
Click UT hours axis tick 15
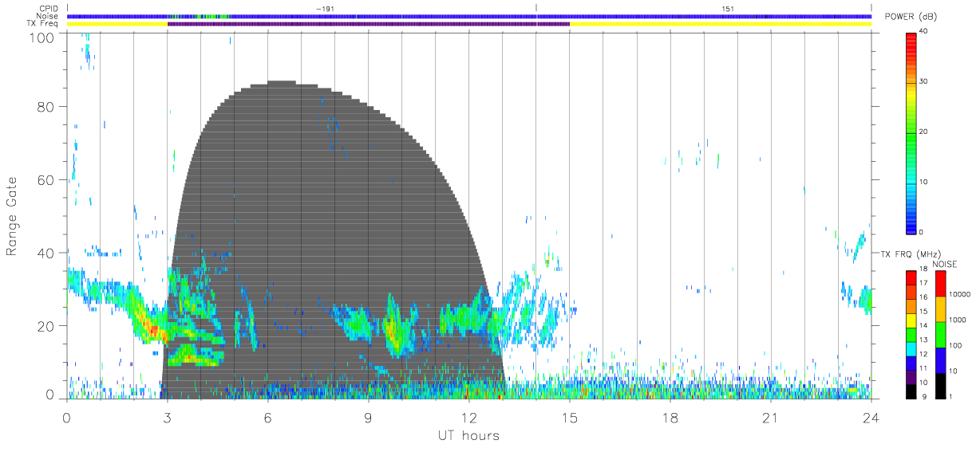[570, 417]
